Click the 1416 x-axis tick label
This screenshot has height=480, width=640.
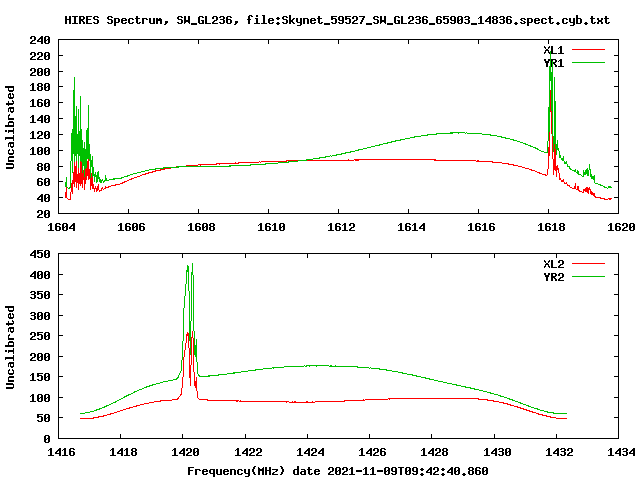click(61, 452)
